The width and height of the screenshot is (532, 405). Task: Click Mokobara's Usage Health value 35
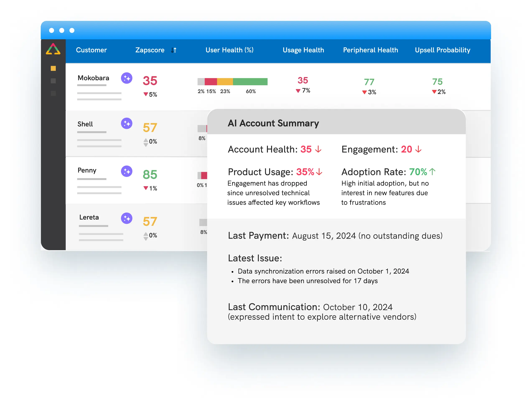pyautogui.click(x=303, y=80)
